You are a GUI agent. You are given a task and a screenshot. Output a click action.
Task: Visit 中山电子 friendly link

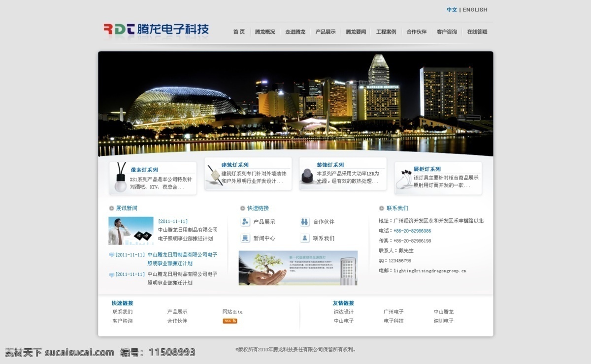coord(344,321)
